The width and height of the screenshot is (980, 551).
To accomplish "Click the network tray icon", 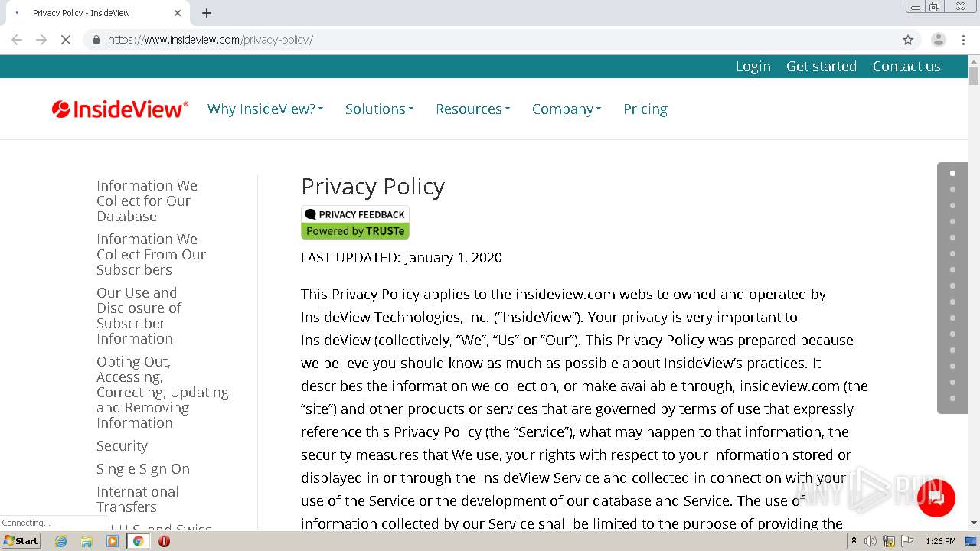I will tap(889, 541).
